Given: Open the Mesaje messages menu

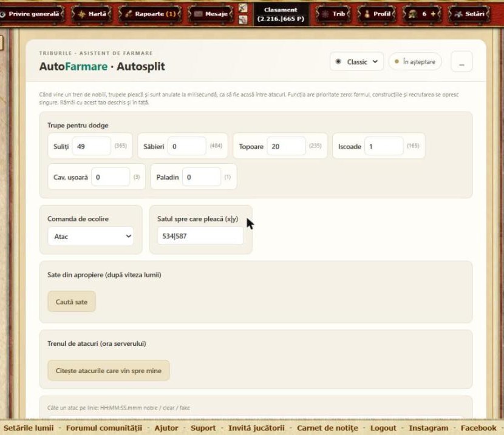Looking at the screenshot, I should tap(211, 14).
